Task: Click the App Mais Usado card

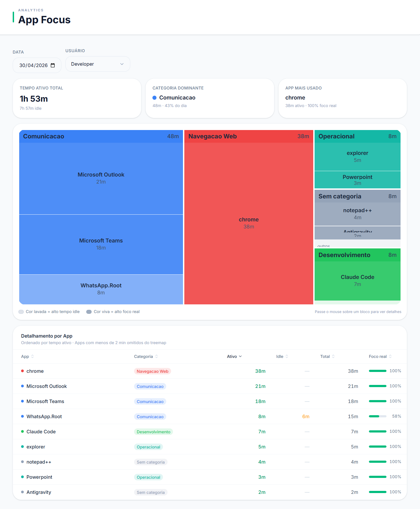Action: [x=342, y=98]
